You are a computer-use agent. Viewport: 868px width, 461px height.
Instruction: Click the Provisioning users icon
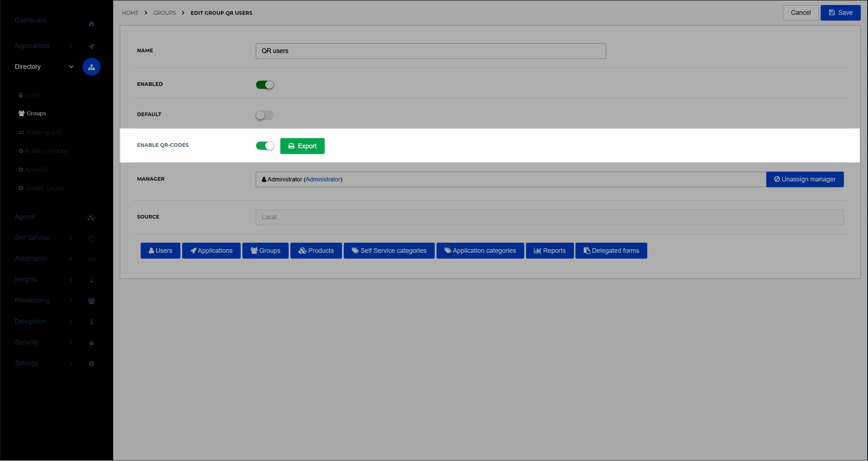click(x=91, y=301)
